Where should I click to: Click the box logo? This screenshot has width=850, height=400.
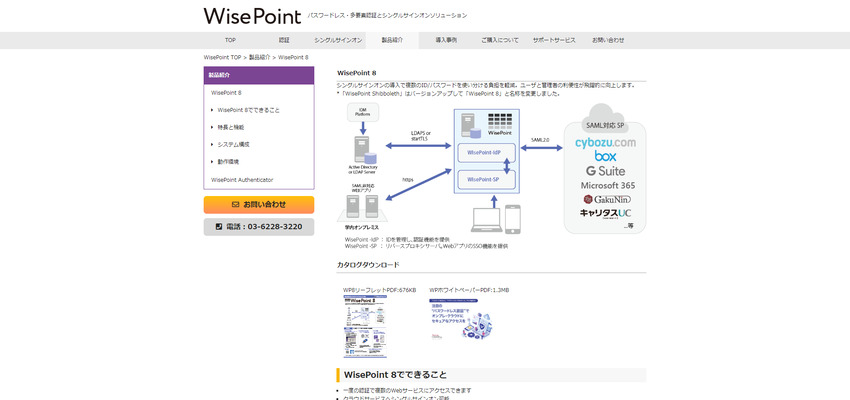(x=606, y=157)
